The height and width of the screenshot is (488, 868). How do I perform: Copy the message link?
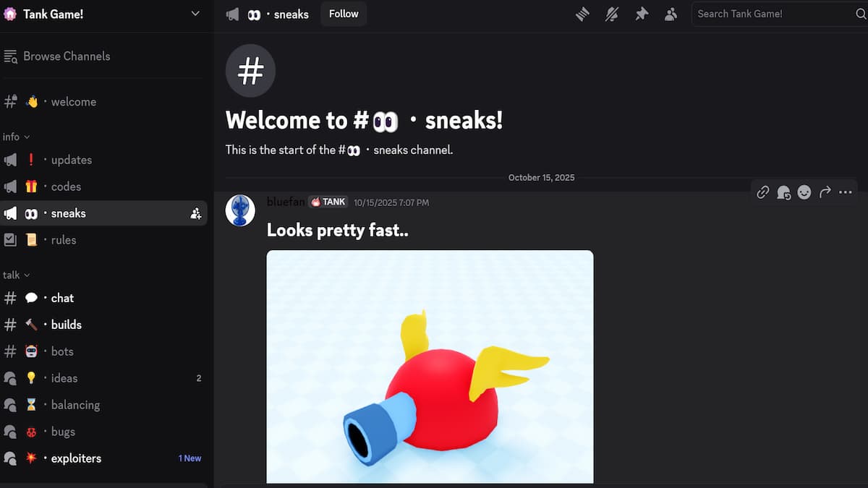[x=762, y=192]
